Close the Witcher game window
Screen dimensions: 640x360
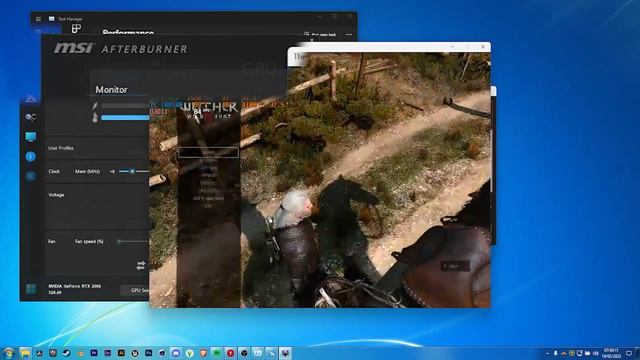[x=483, y=47]
